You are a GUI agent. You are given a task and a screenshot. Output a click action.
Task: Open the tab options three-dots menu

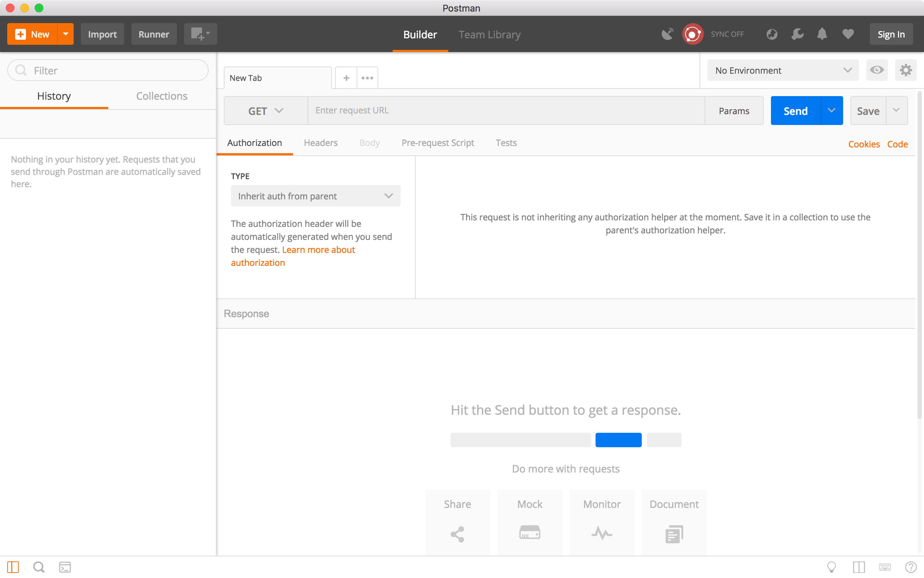point(367,78)
